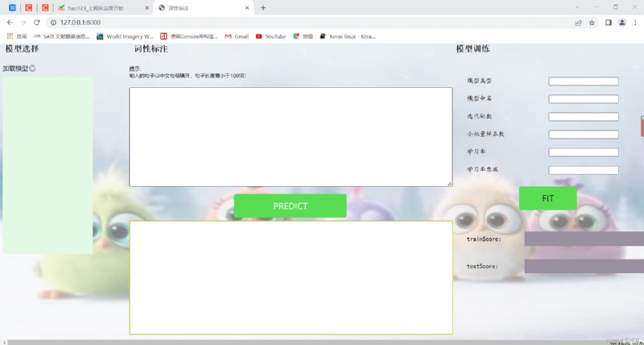Viewport: 644px width, 345px height.
Task: Click the red vertical scrollbar thumb
Action: (642, 126)
